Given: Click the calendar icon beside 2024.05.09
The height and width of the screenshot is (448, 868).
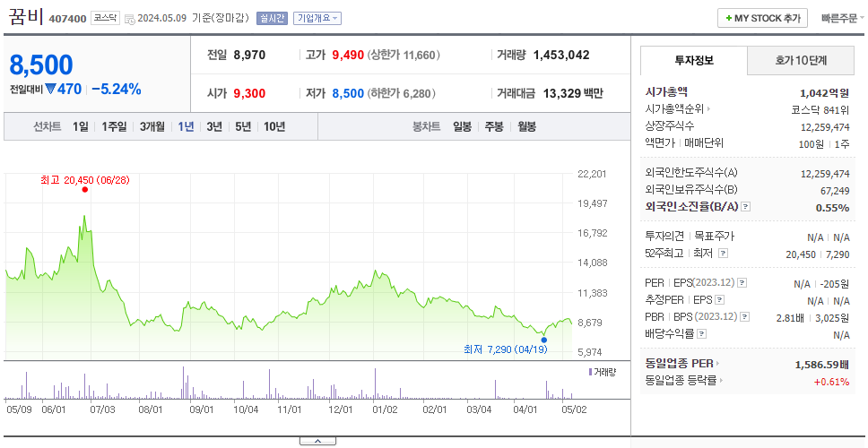Looking at the screenshot, I should (x=129, y=19).
